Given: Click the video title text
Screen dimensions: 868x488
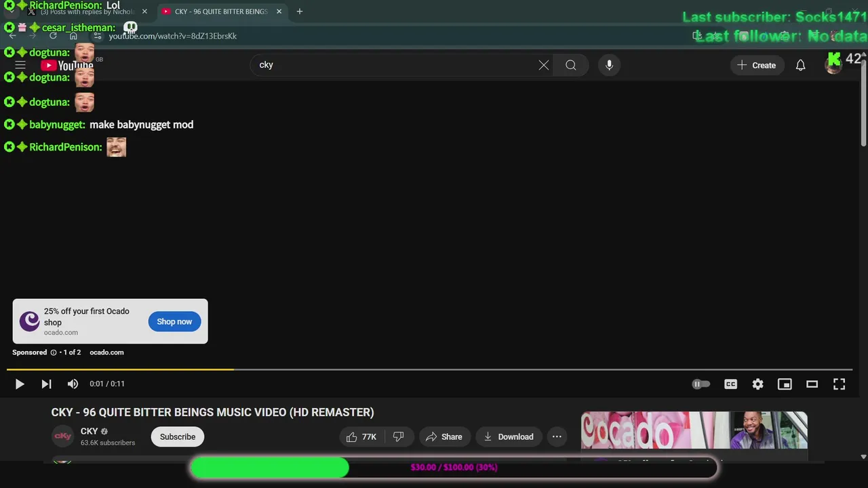Looking at the screenshot, I should 212,412.
